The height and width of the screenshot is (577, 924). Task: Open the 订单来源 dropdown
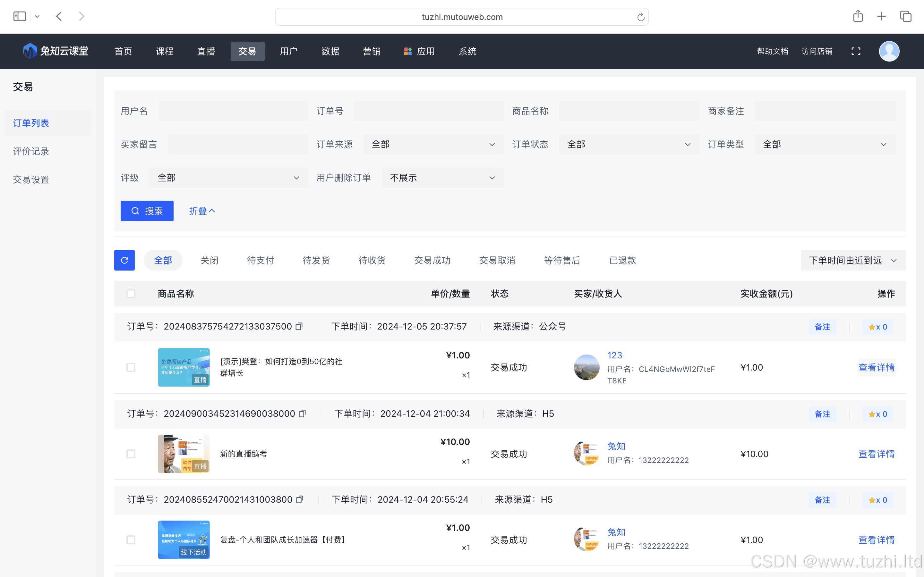[433, 144]
